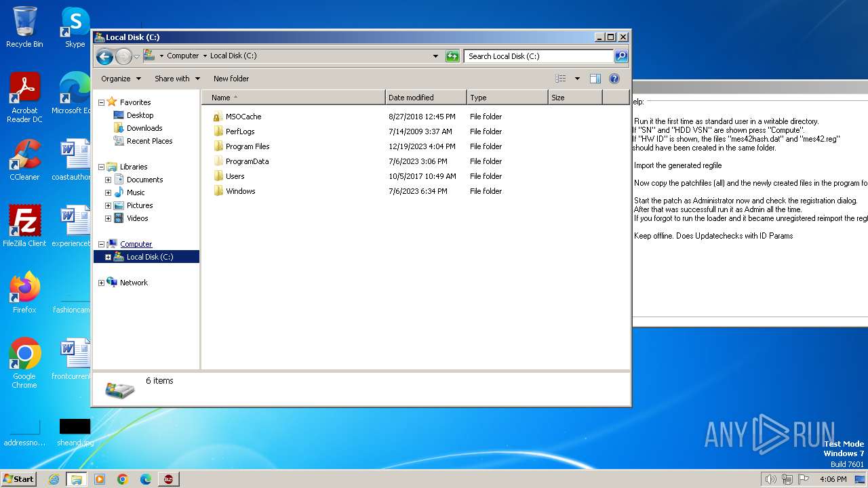The width and height of the screenshot is (868, 488).
Task: Open Google Chrome desktop shortcut
Action: [24, 363]
